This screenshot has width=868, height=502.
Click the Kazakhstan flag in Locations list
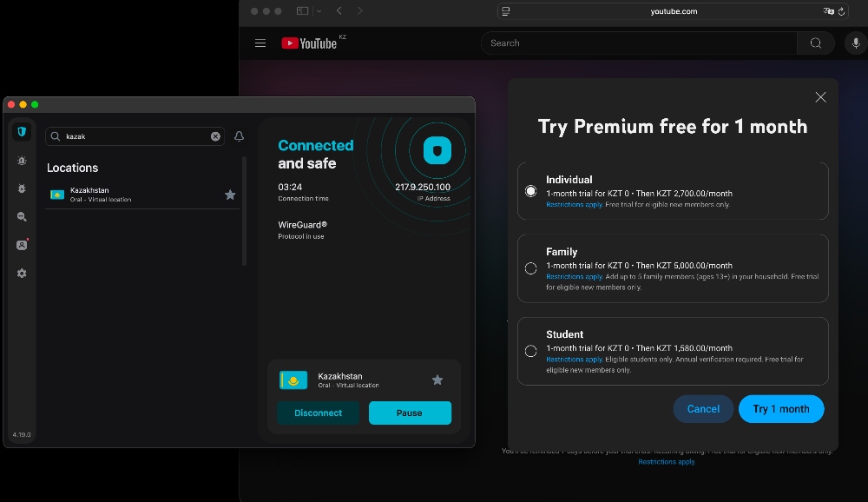click(x=57, y=195)
